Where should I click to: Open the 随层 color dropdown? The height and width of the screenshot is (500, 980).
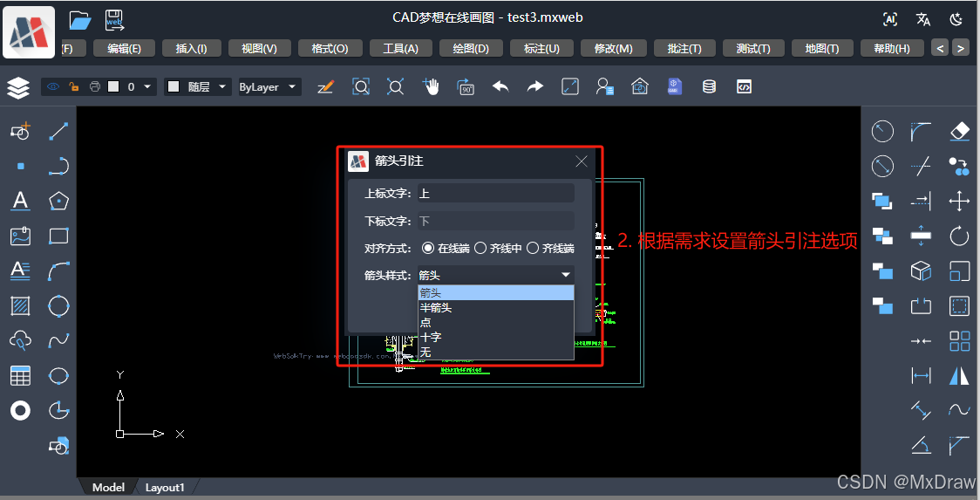click(198, 86)
